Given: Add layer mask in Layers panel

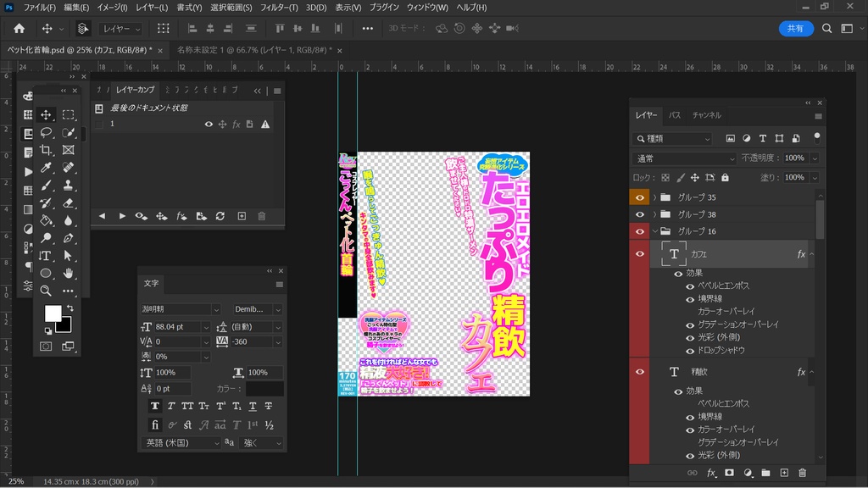Looking at the screenshot, I should [x=729, y=473].
